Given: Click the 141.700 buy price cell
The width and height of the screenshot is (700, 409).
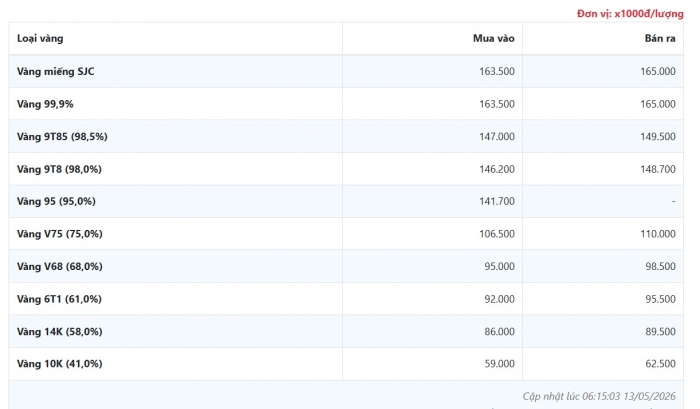Looking at the screenshot, I should click(497, 201).
